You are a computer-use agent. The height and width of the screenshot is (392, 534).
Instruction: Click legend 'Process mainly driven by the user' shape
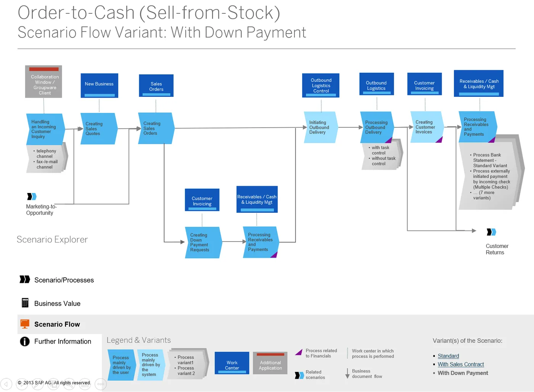(122, 365)
